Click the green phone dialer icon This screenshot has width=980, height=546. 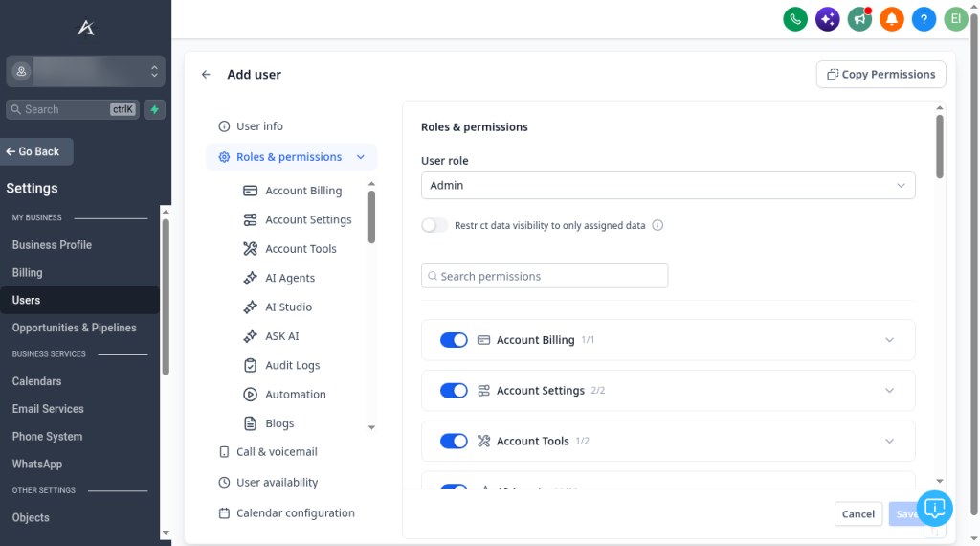(x=795, y=19)
